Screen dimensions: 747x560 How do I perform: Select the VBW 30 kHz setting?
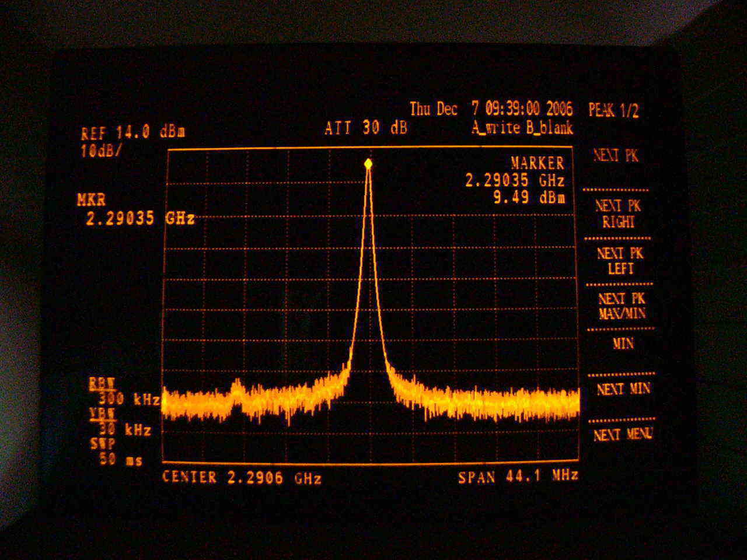[121, 423]
